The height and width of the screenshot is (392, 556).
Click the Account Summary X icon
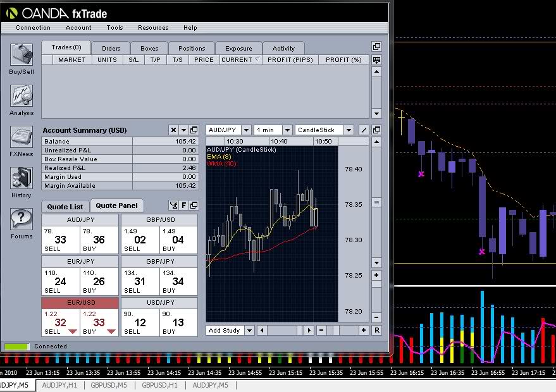click(x=173, y=130)
